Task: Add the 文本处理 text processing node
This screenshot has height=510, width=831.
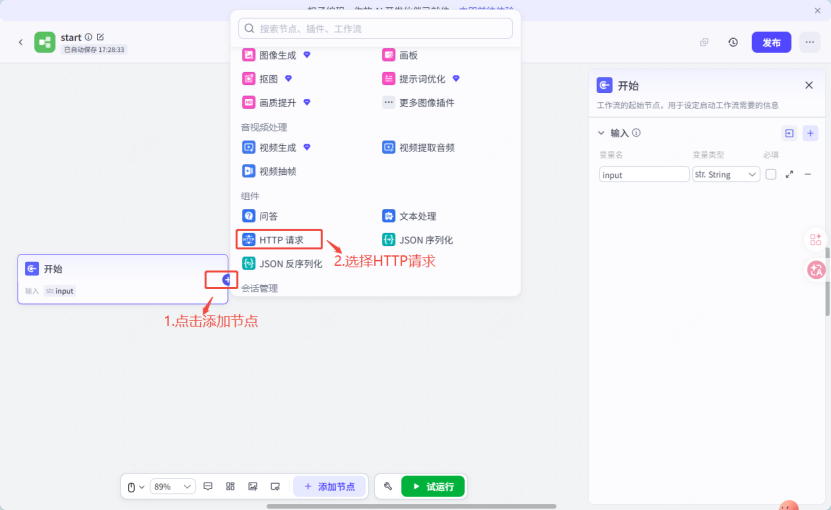Action: point(409,216)
